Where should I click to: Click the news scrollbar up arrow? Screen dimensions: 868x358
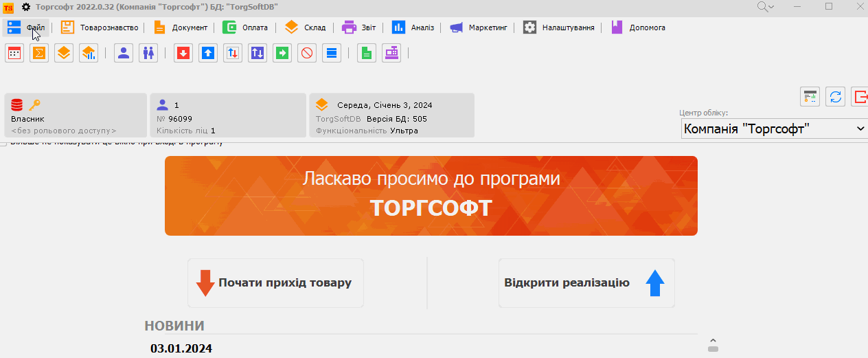click(713, 340)
